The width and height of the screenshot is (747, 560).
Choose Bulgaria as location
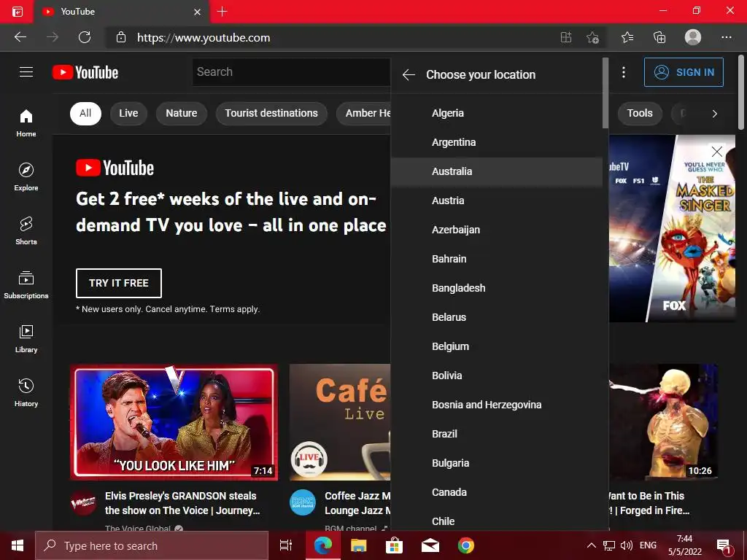click(496, 463)
